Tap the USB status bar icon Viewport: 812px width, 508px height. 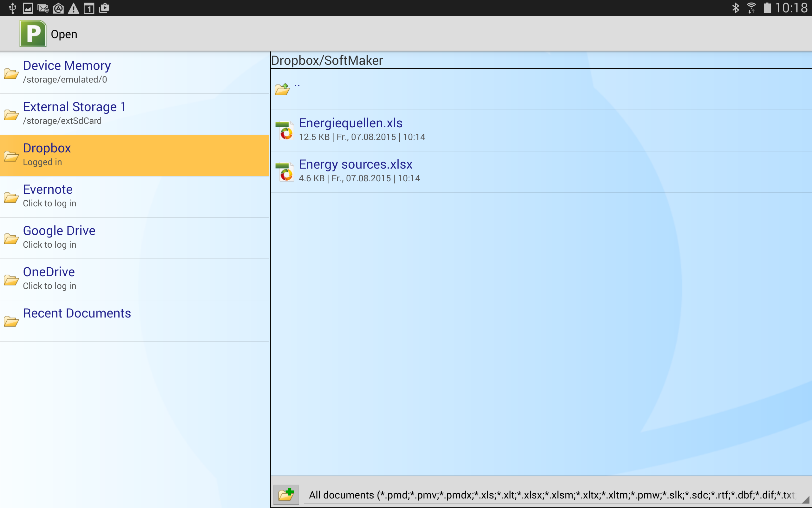12,8
